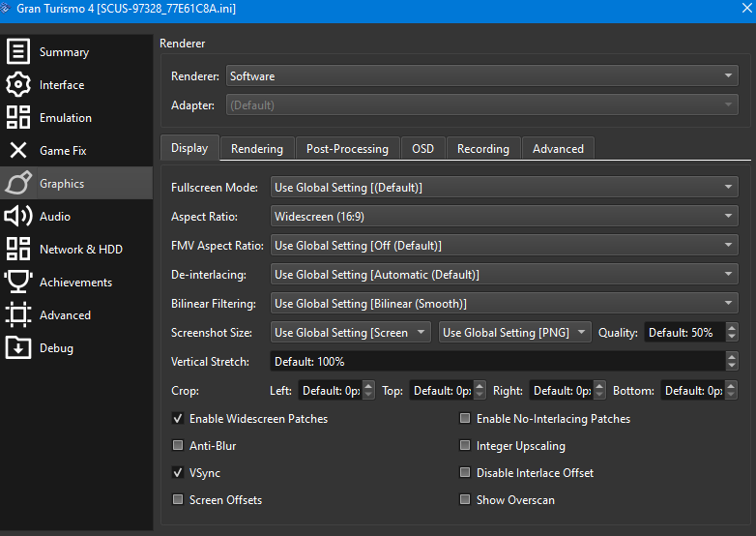Check Disable Interlace Offset option

click(x=465, y=472)
